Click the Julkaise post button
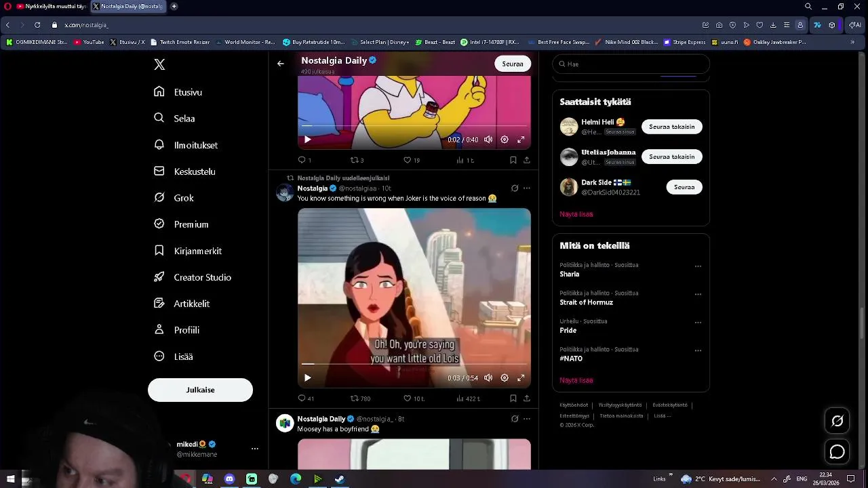868x488 pixels. (200, 390)
